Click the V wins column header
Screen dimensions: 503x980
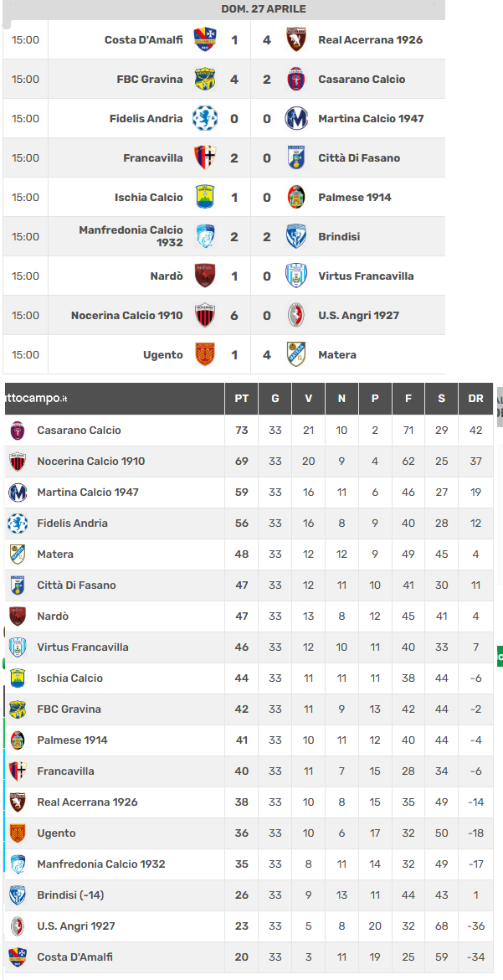tap(309, 399)
